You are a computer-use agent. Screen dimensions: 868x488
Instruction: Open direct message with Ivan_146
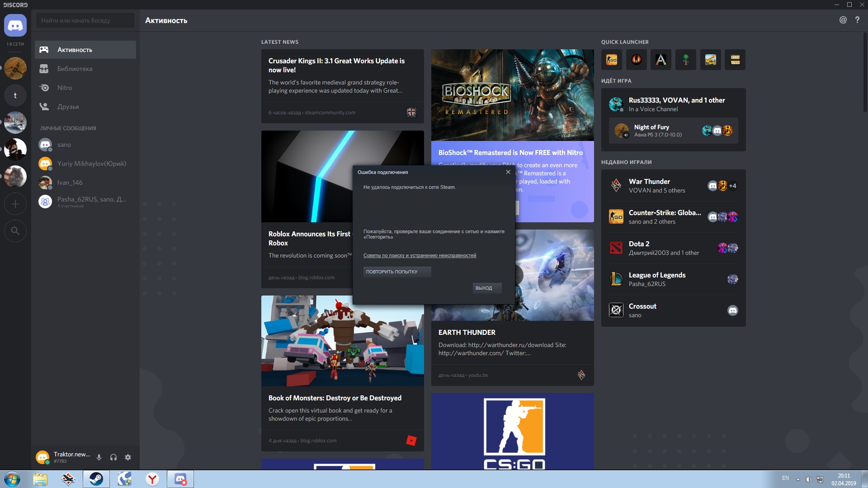[x=85, y=183]
